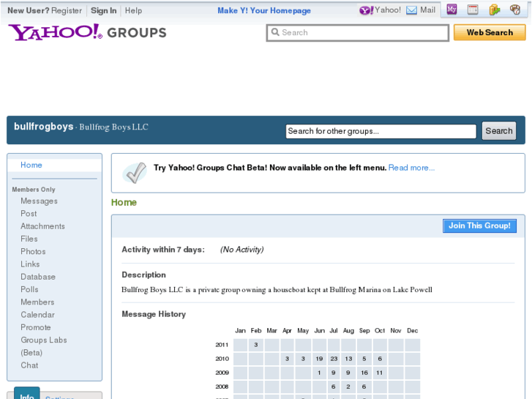
Task: Click the Yahoo! text link in top bar
Action: 387,10
